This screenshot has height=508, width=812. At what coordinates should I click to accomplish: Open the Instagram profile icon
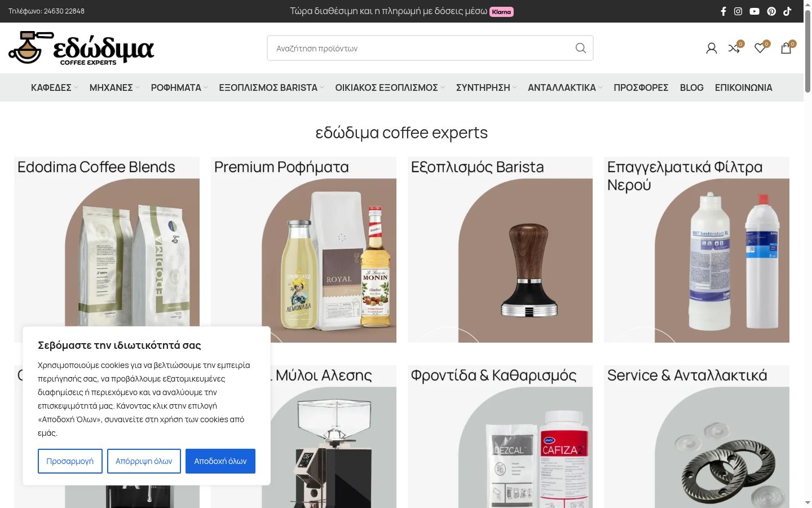[738, 11]
